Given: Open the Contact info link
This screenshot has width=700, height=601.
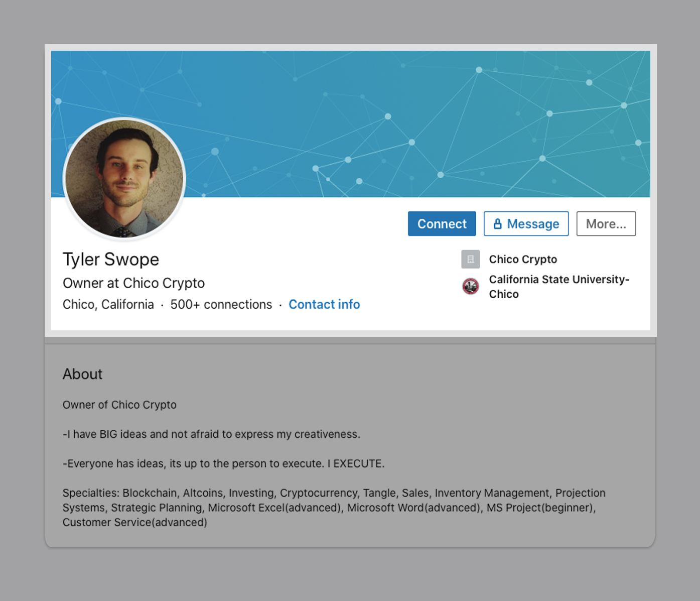Looking at the screenshot, I should tap(324, 304).
